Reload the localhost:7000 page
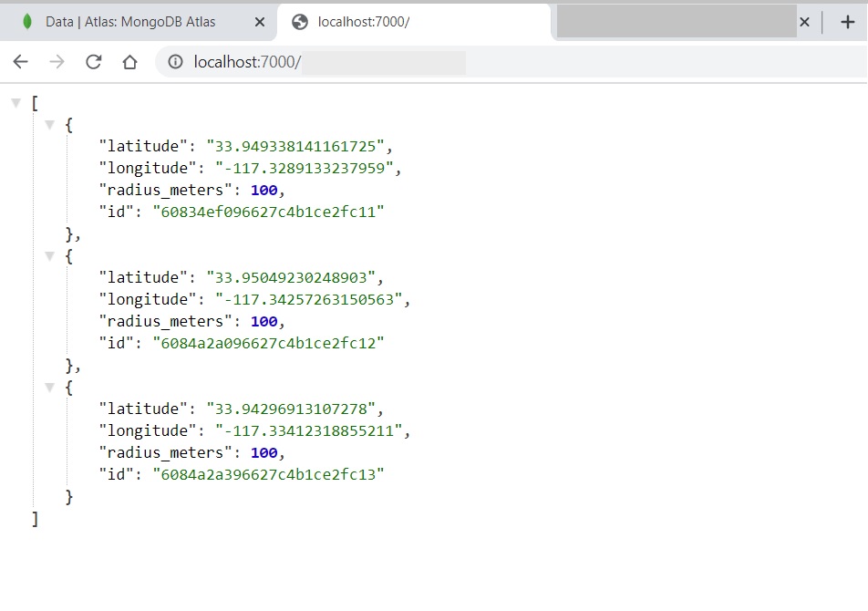The width and height of the screenshot is (868, 611). [94, 61]
